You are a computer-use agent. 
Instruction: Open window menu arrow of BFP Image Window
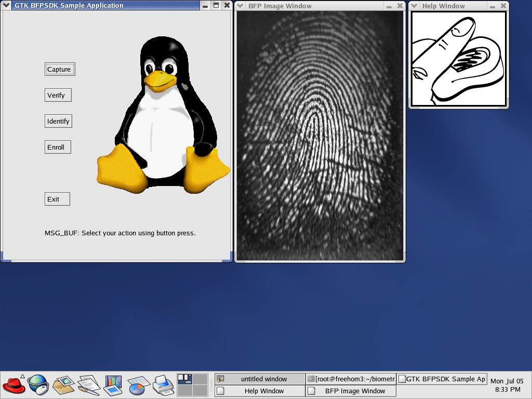(x=241, y=6)
